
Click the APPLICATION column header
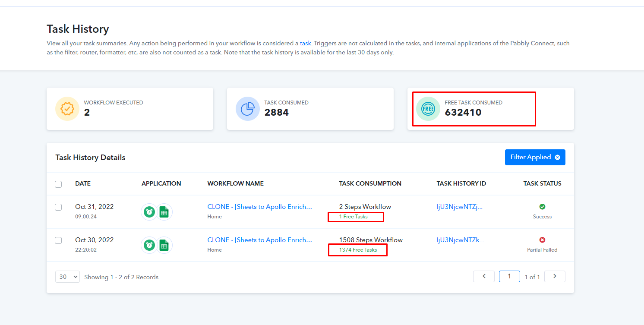click(x=161, y=183)
